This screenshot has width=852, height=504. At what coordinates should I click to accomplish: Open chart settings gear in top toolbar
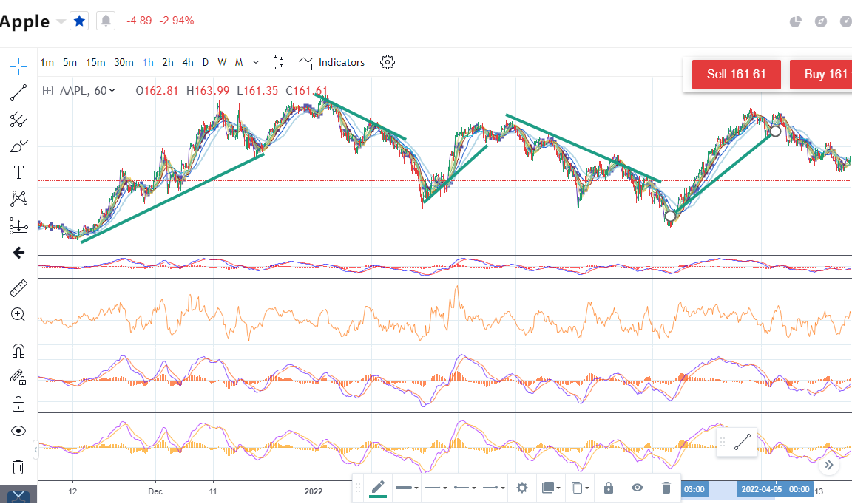pos(387,62)
